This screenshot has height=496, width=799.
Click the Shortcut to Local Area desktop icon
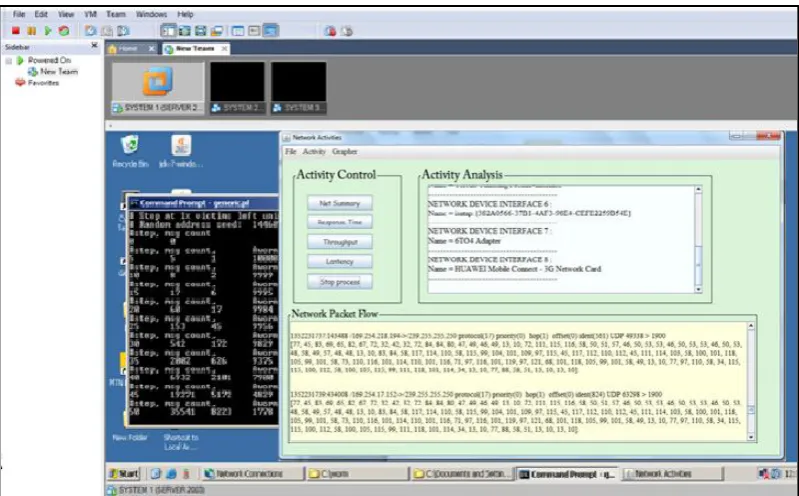181,442
